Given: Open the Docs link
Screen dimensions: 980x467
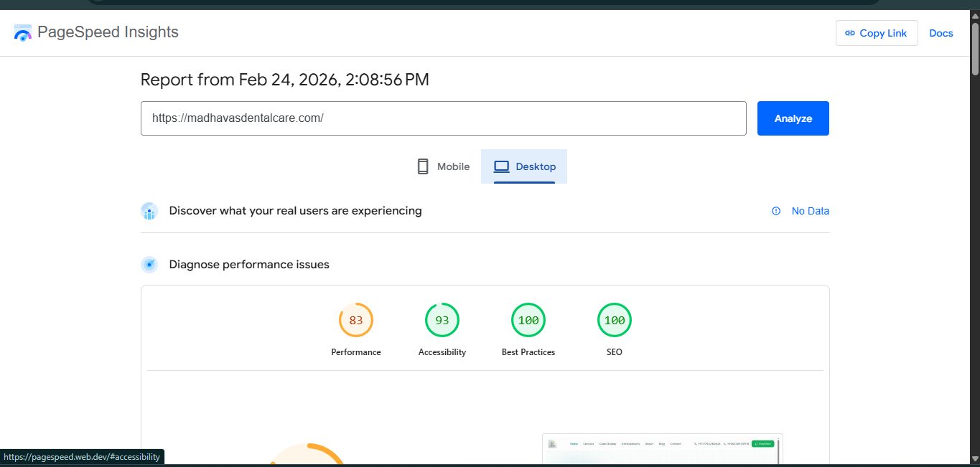Looking at the screenshot, I should coord(941,33).
